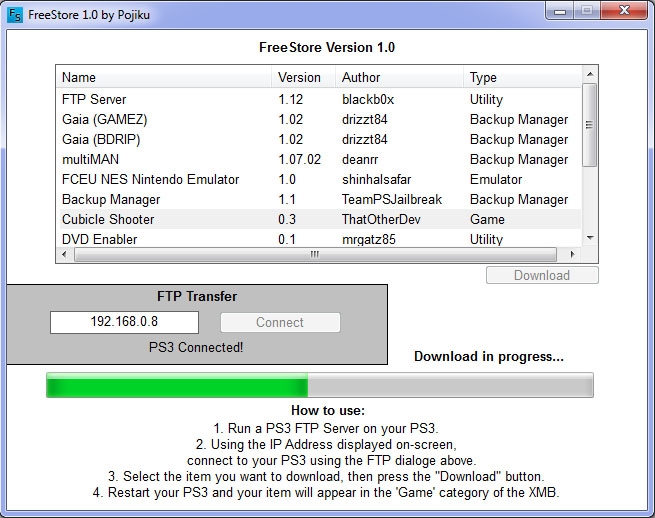Click the IP address field showing 192.168.0.8
Image resolution: width=655 pixels, height=518 pixels.
[124, 322]
